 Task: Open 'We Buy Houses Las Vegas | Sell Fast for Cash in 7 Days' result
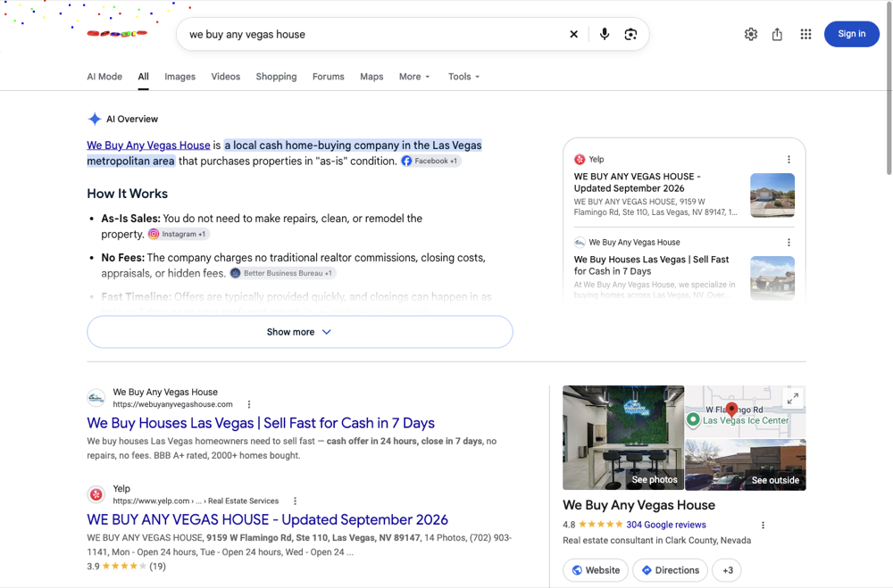[261, 423]
